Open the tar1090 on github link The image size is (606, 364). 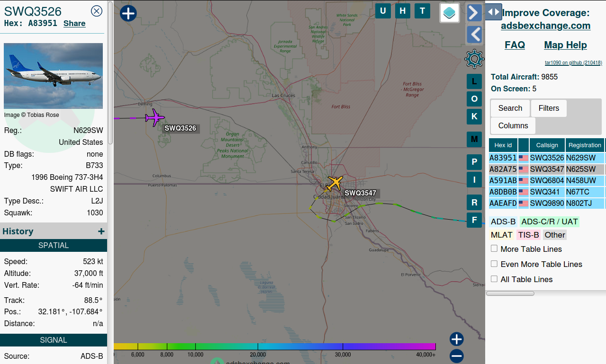click(x=573, y=62)
